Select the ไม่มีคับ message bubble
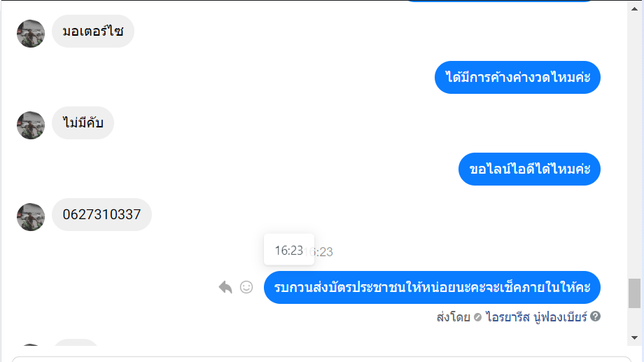The image size is (644, 362). [83, 123]
